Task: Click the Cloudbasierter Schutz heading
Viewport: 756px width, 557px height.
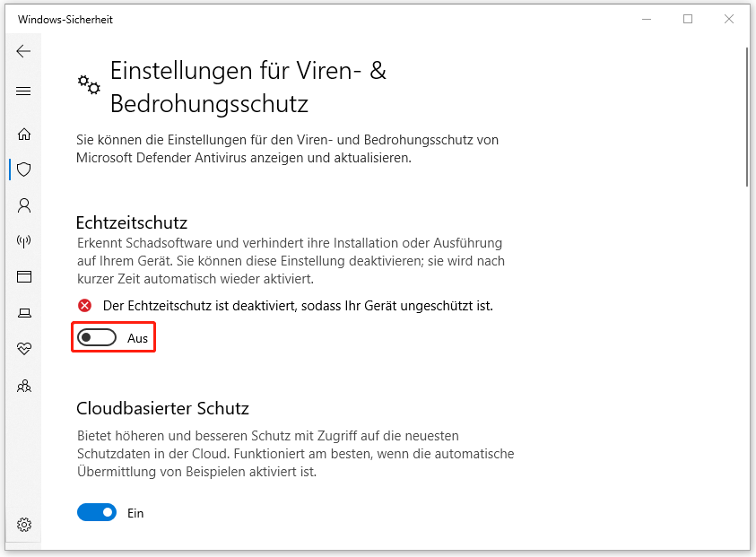Action: tap(162, 408)
